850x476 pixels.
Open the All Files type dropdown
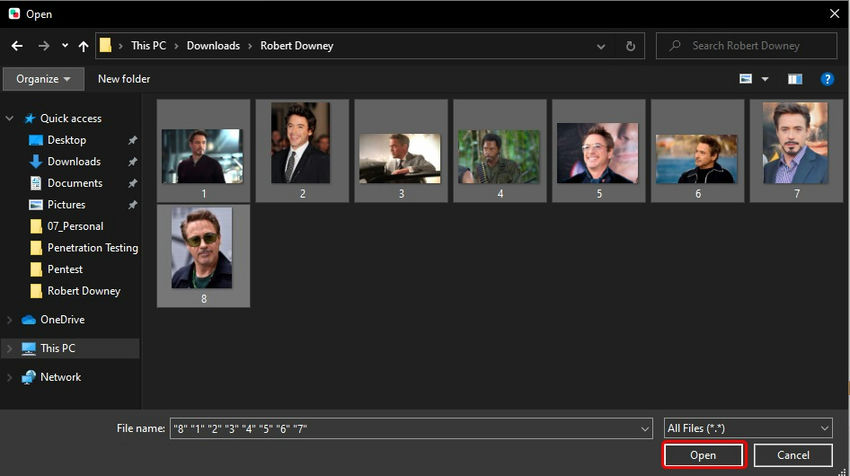(x=748, y=428)
